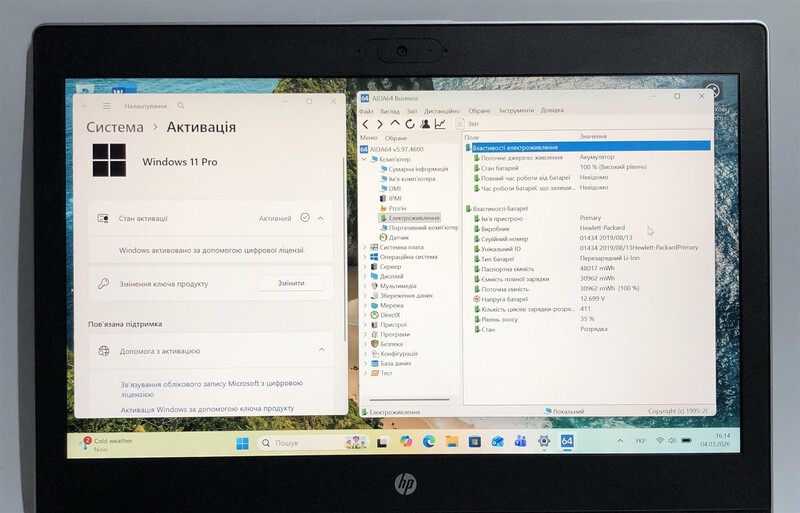Show hidden tray icons chevron

(620, 441)
